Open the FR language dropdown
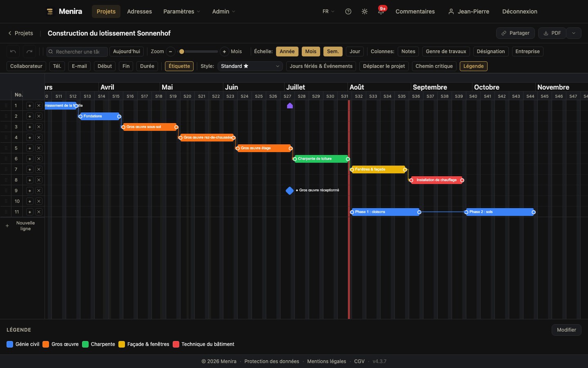 click(328, 11)
